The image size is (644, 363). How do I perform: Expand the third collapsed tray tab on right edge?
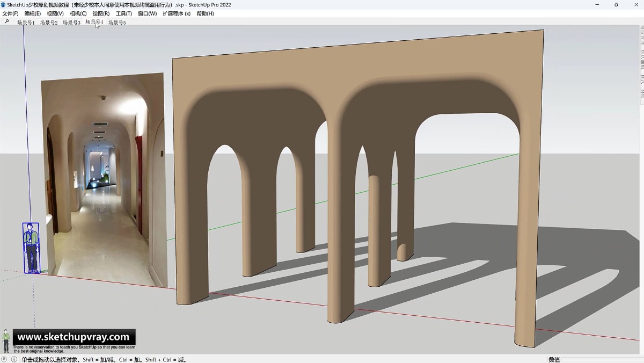[642, 79]
